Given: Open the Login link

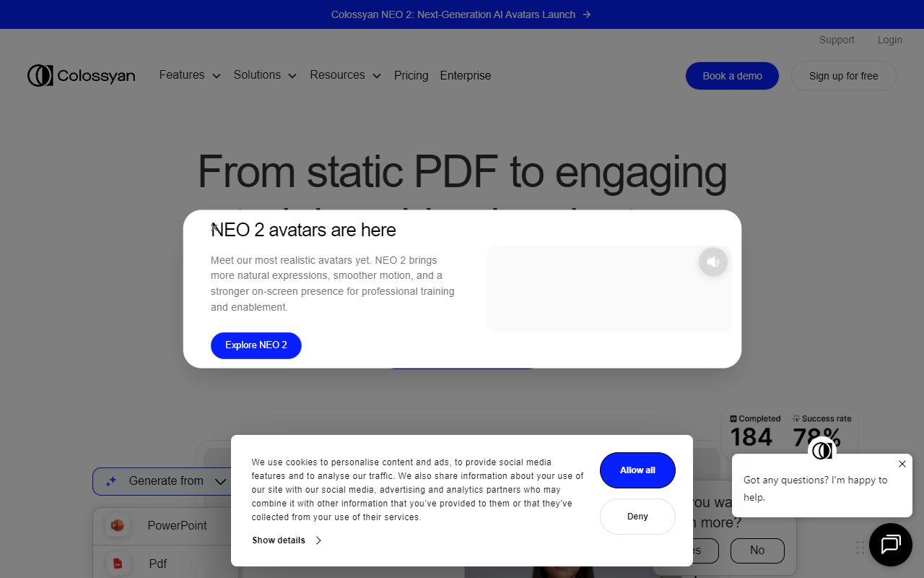Looking at the screenshot, I should 889,40.
